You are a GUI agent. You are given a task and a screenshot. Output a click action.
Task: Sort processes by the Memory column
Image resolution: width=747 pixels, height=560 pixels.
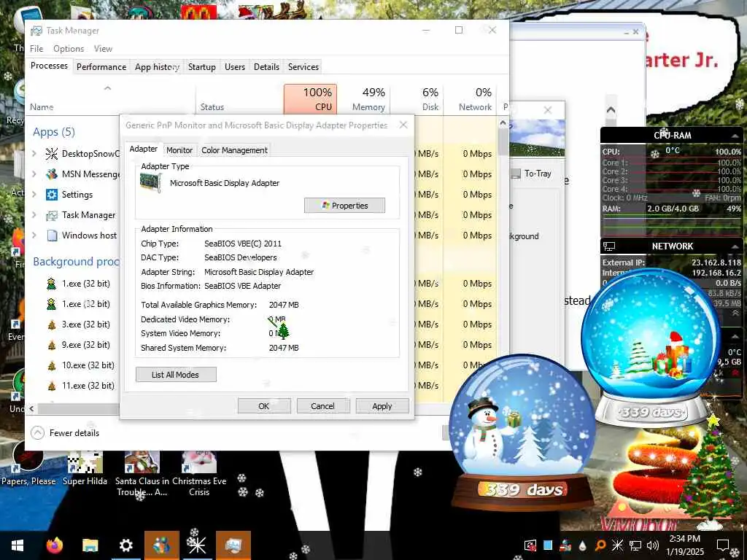point(364,99)
